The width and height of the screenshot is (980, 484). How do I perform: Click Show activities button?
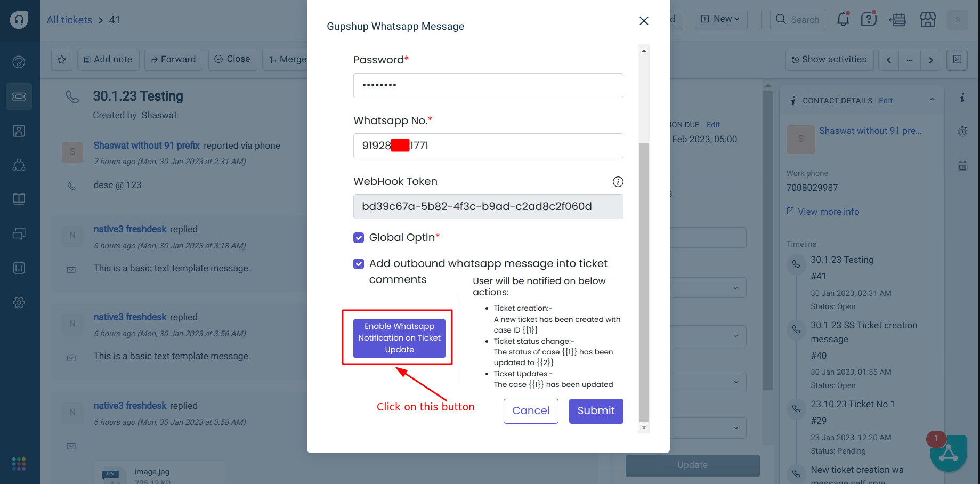829,60
